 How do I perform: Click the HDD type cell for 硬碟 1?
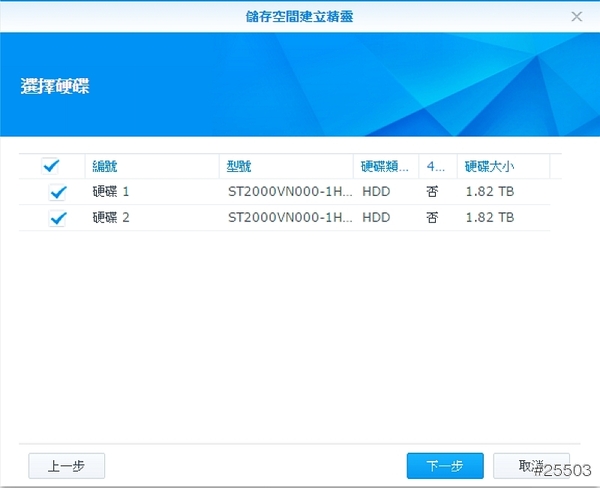click(376, 191)
